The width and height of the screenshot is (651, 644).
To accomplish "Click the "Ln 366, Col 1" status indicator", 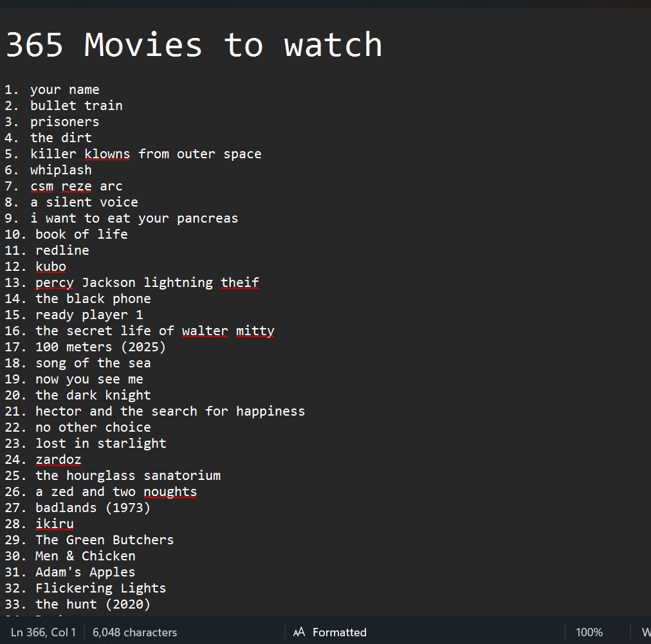I will click(x=44, y=632).
